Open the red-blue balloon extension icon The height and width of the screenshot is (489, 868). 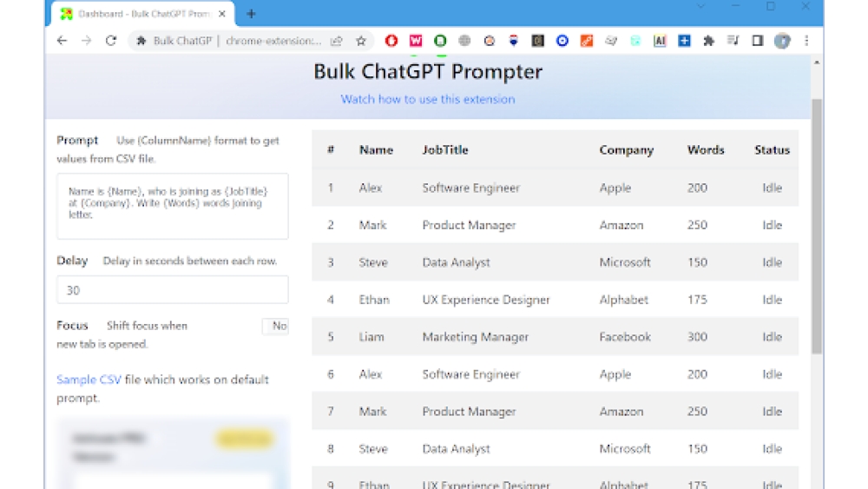point(514,41)
